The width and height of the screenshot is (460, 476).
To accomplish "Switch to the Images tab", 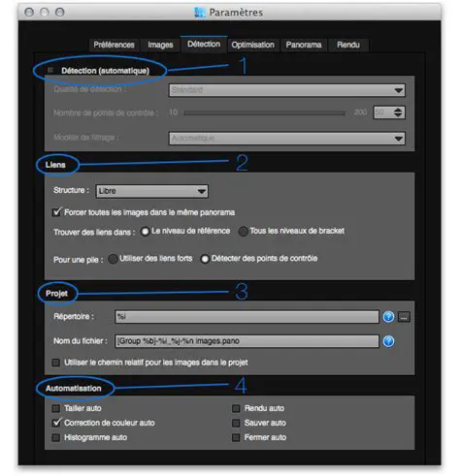I will point(160,45).
